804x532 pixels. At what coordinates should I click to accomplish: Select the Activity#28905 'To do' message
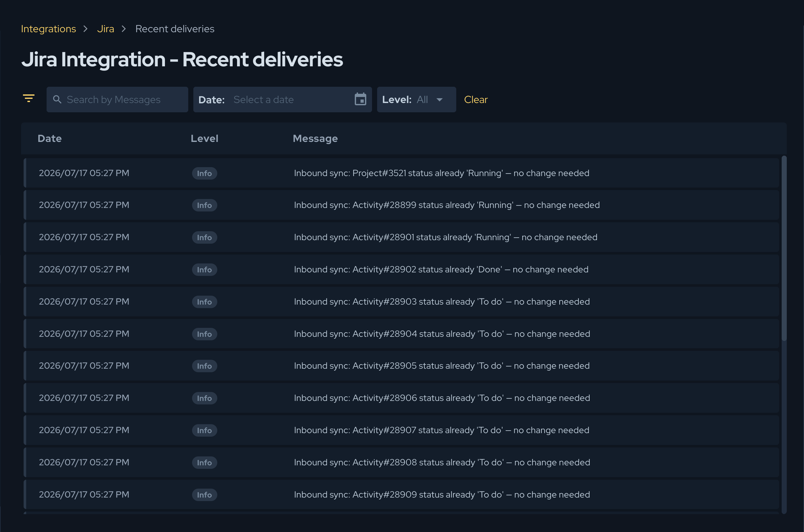tap(442, 366)
